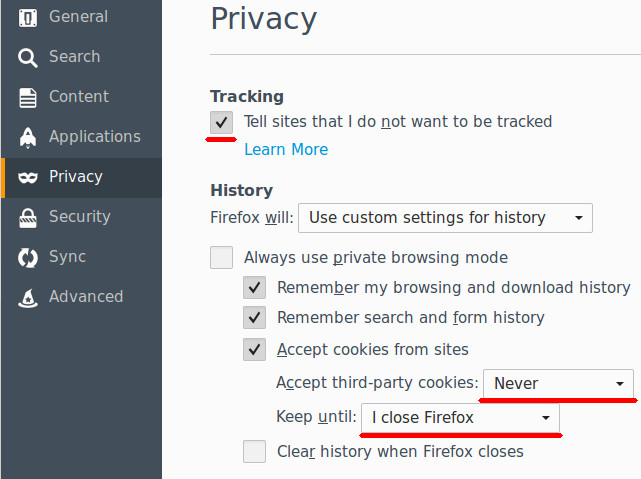Screen dimensions: 641x479
Task: Click the Content document icon
Action: tap(28, 98)
